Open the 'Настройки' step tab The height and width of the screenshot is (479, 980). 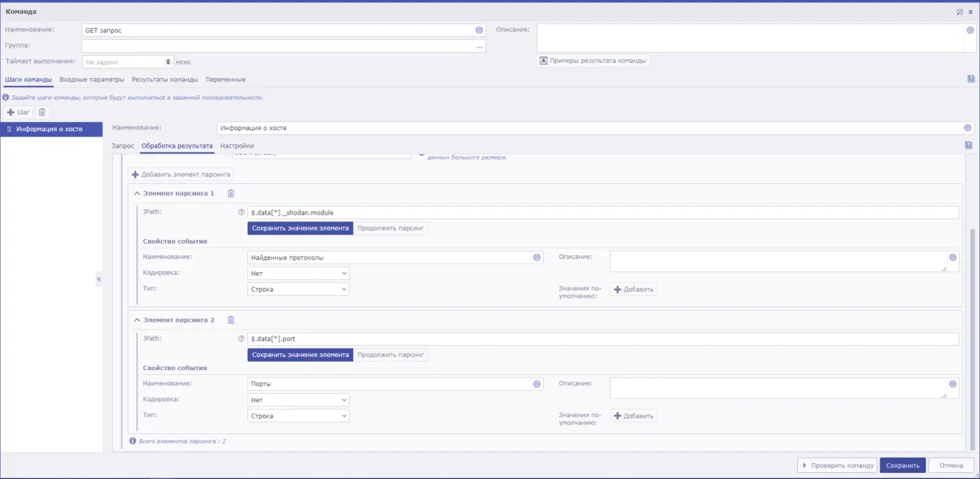(237, 146)
